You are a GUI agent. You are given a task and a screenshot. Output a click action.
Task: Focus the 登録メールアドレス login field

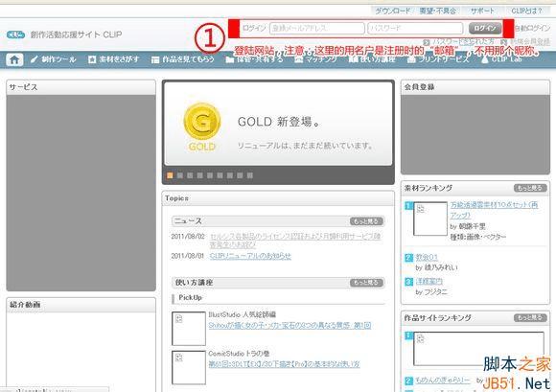tap(317, 28)
